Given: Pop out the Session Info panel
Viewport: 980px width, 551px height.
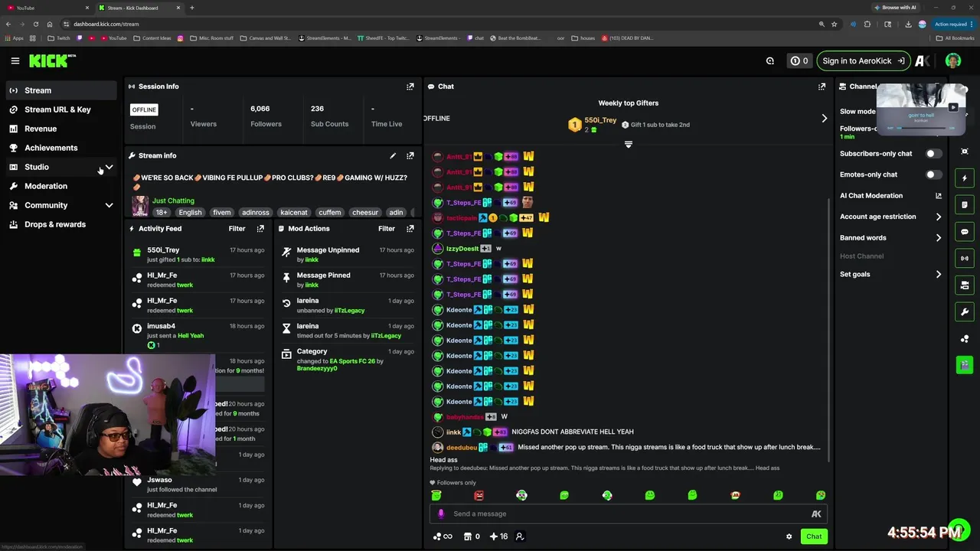Looking at the screenshot, I should click(410, 86).
